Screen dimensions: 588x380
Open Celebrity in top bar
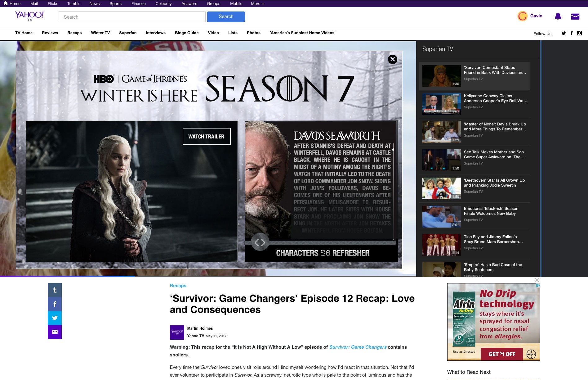click(x=163, y=4)
